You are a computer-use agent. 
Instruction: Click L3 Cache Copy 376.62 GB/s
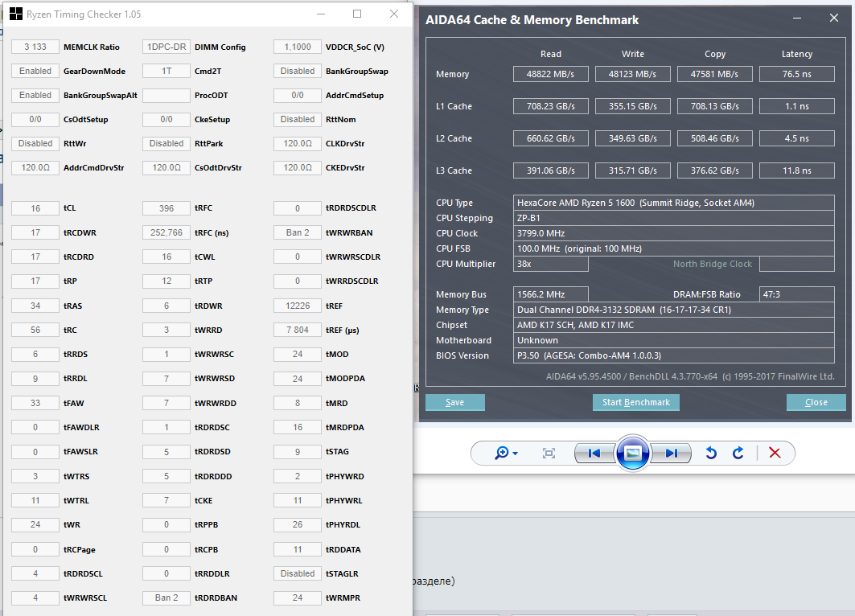pos(715,170)
